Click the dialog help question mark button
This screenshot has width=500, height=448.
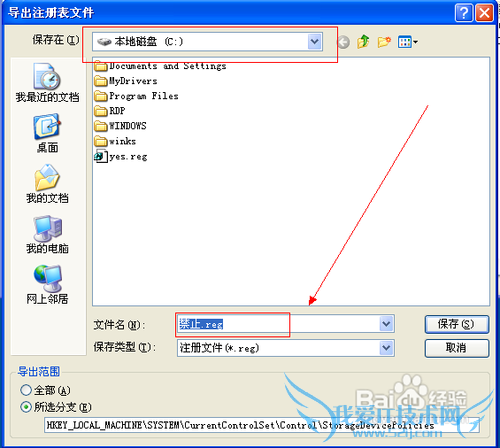tap(463, 13)
